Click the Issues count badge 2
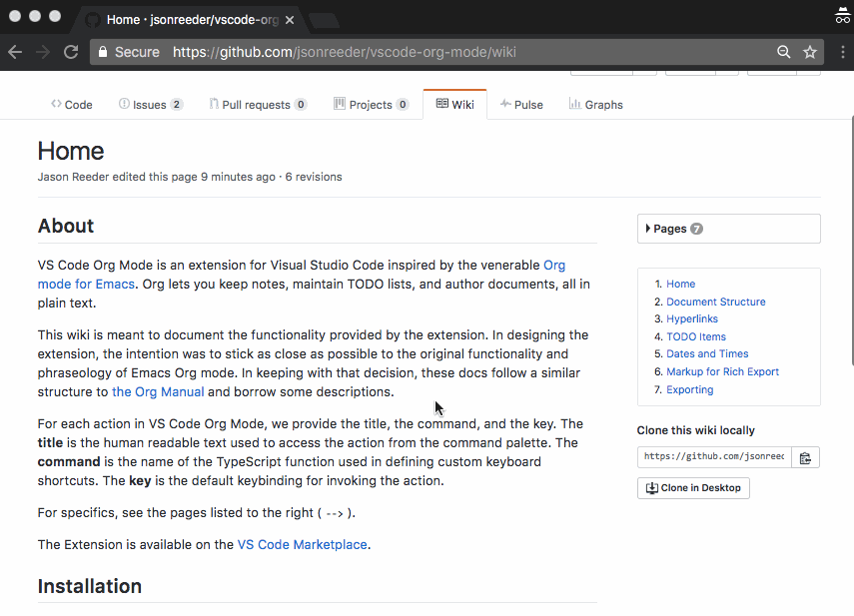This screenshot has width=854, height=616. tap(177, 105)
